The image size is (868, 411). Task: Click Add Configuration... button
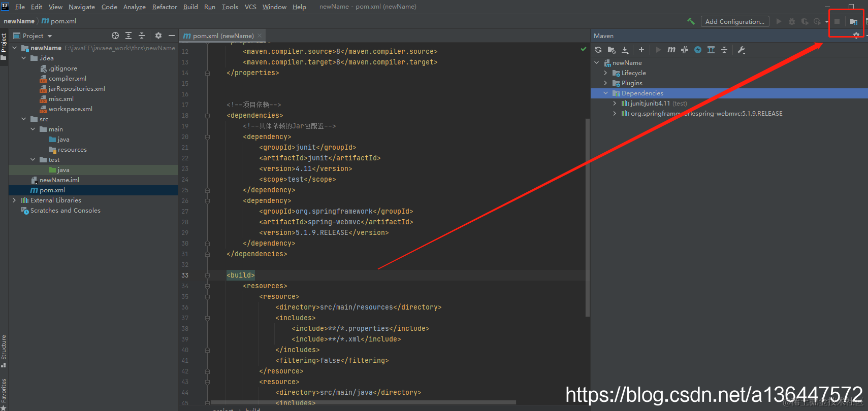click(x=734, y=21)
